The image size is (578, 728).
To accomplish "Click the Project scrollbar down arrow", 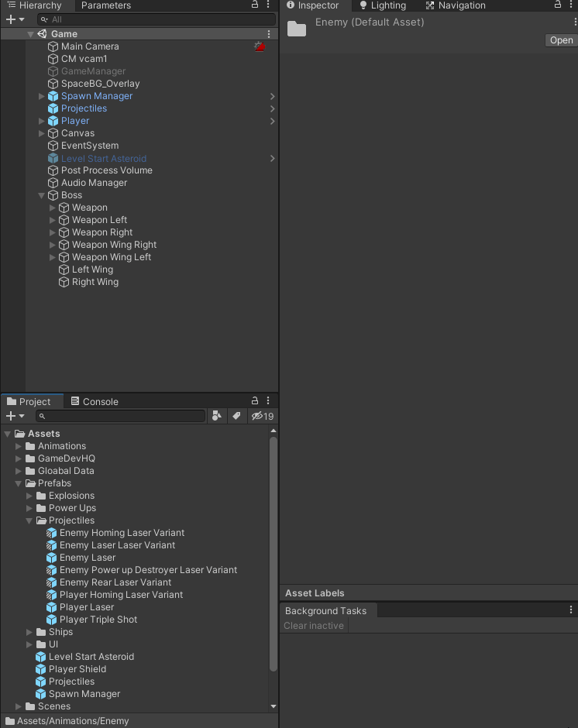I will click(274, 706).
